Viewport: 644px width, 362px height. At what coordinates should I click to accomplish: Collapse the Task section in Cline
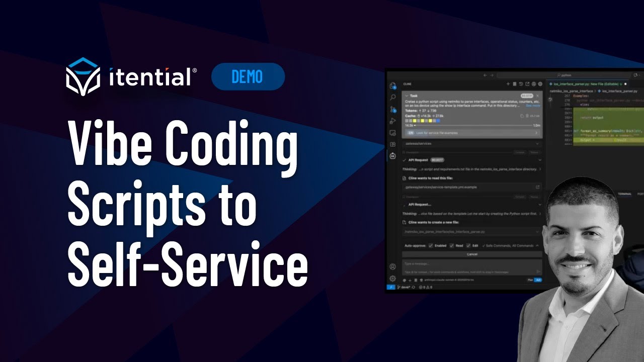tap(407, 96)
